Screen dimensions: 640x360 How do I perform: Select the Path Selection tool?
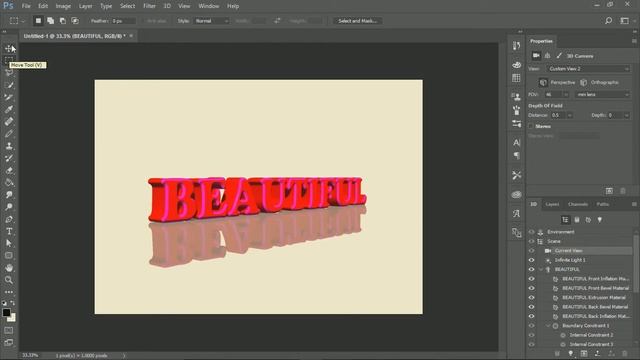tap(9, 243)
